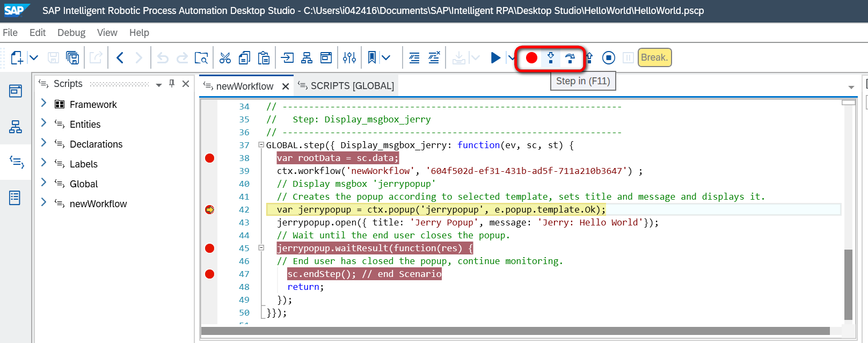Click the Step over debug icon
The image size is (868, 343).
pyautogui.click(x=570, y=58)
